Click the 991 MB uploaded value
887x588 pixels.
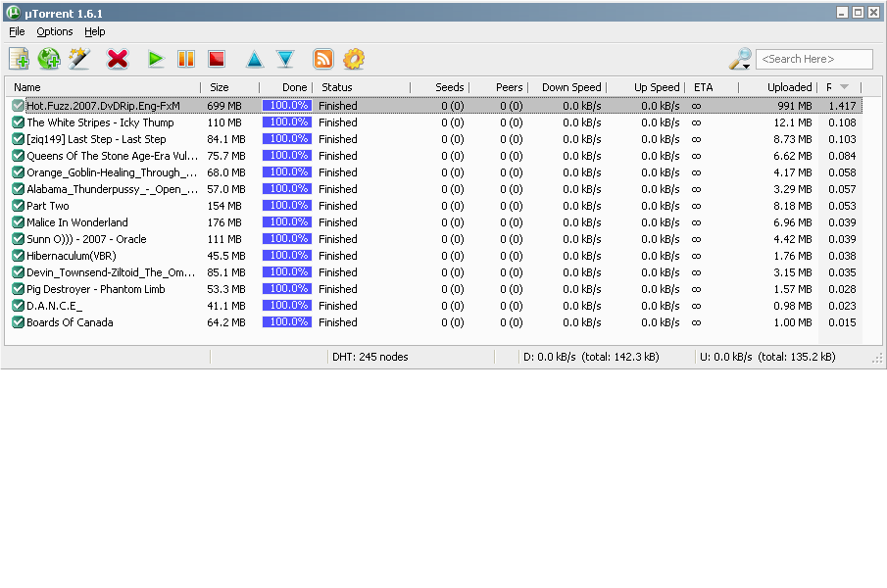pyautogui.click(x=794, y=106)
